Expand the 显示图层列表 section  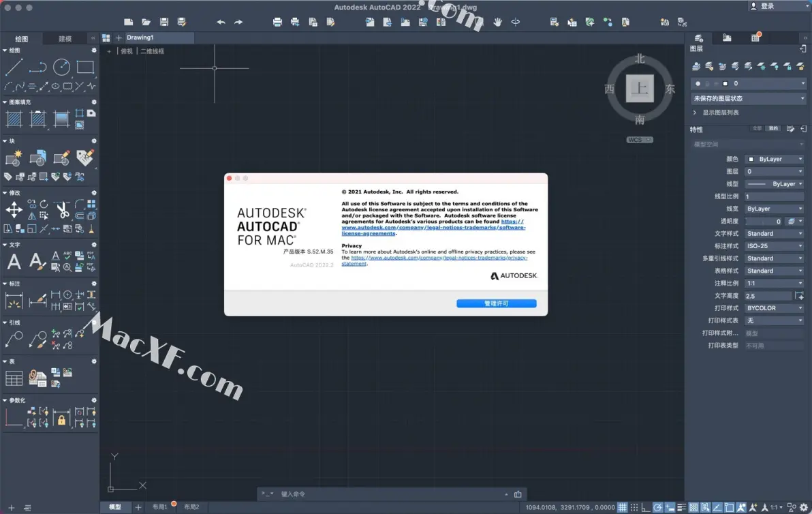(695, 112)
